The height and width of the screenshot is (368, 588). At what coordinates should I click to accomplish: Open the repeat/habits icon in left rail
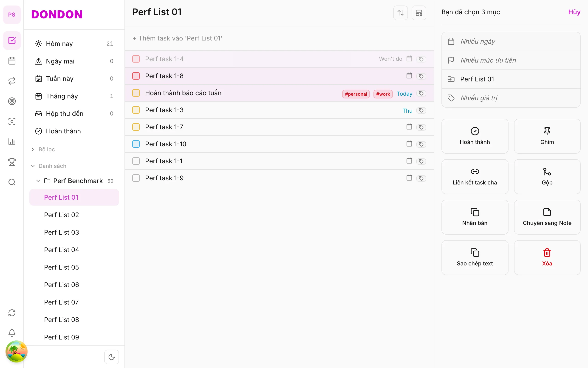click(12, 81)
